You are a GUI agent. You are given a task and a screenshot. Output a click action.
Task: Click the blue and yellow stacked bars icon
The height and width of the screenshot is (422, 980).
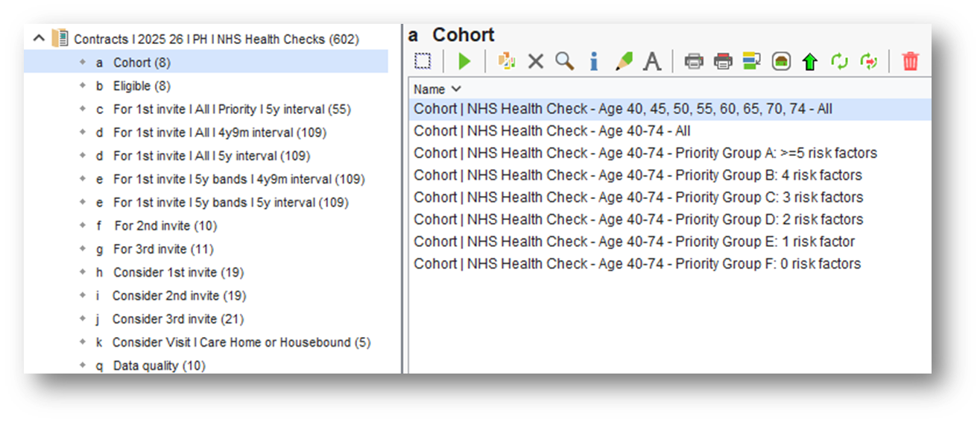click(752, 61)
